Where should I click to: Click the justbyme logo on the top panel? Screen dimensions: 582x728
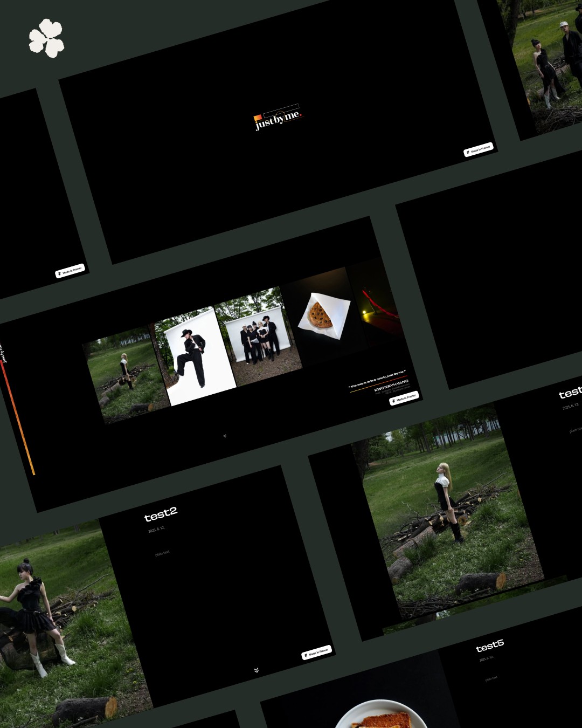(x=278, y=118)
